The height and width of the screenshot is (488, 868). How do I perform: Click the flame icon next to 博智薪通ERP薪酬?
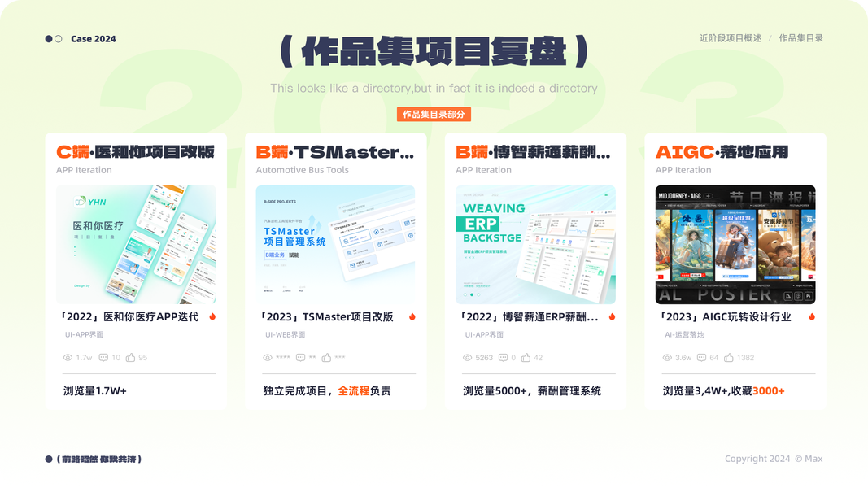click(613, 316)
